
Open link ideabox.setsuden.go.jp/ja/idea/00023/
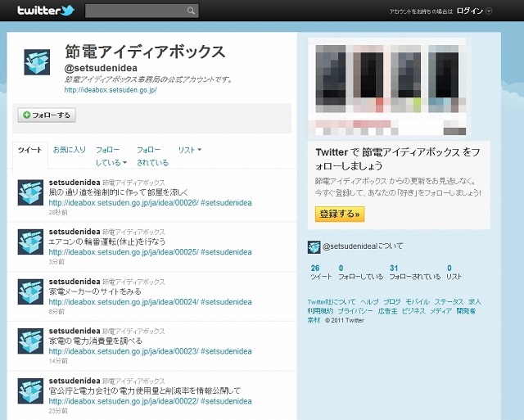tap(124, 351)
